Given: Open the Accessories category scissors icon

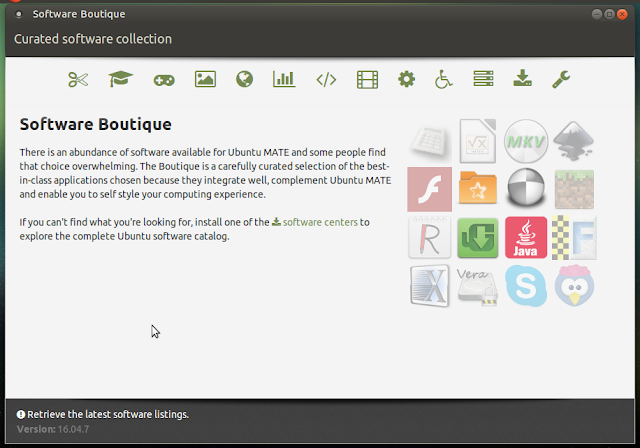Looking at the screenshot, I should click(78, 80).
